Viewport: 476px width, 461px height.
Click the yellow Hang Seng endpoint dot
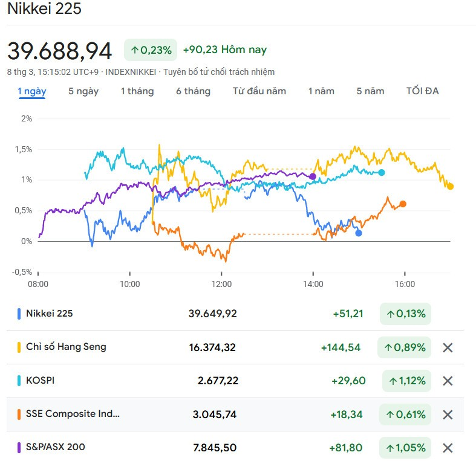click(x=451, y=187)
